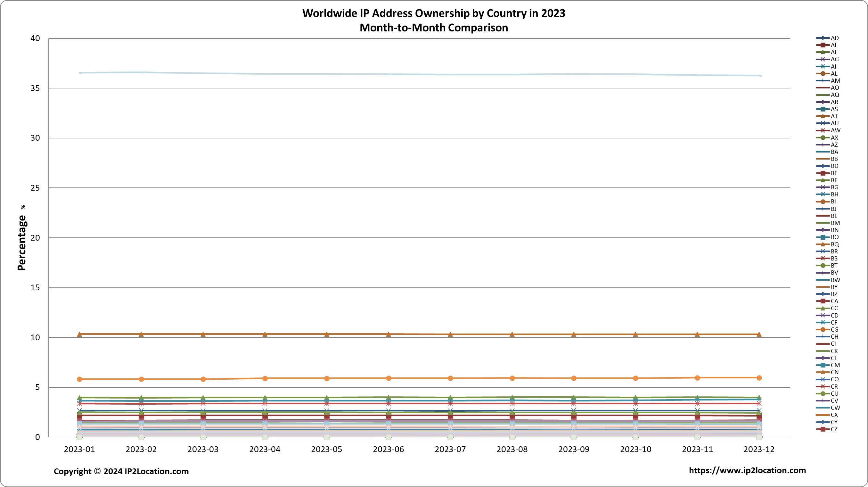Select the AZ legend entry
The height and width of the screenshot is (487, 868).
coord(827,144)
